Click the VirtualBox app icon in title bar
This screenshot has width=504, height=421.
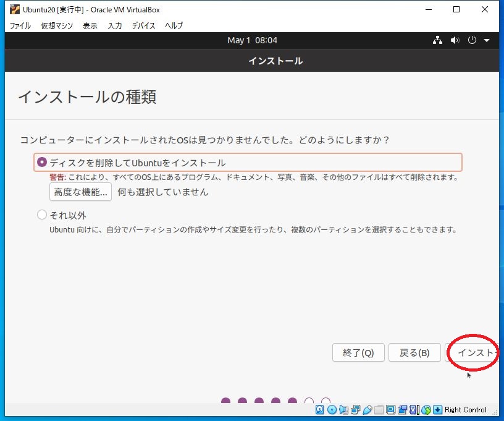point(14,10)
